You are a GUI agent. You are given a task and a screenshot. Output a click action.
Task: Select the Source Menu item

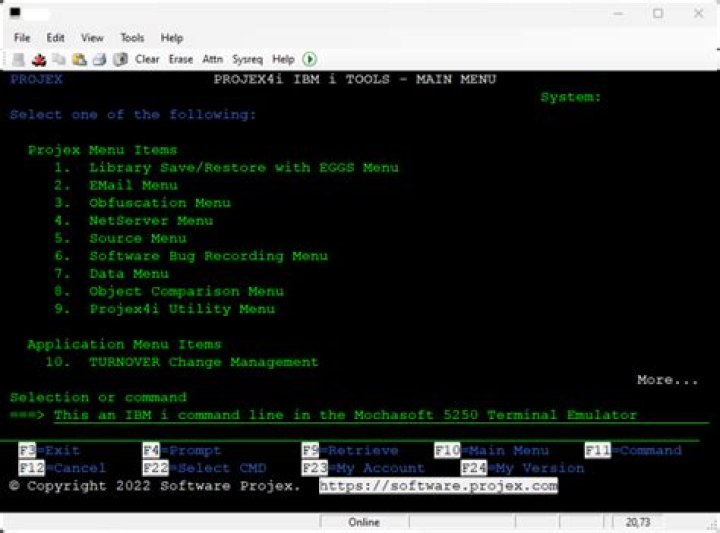[138, 238]
